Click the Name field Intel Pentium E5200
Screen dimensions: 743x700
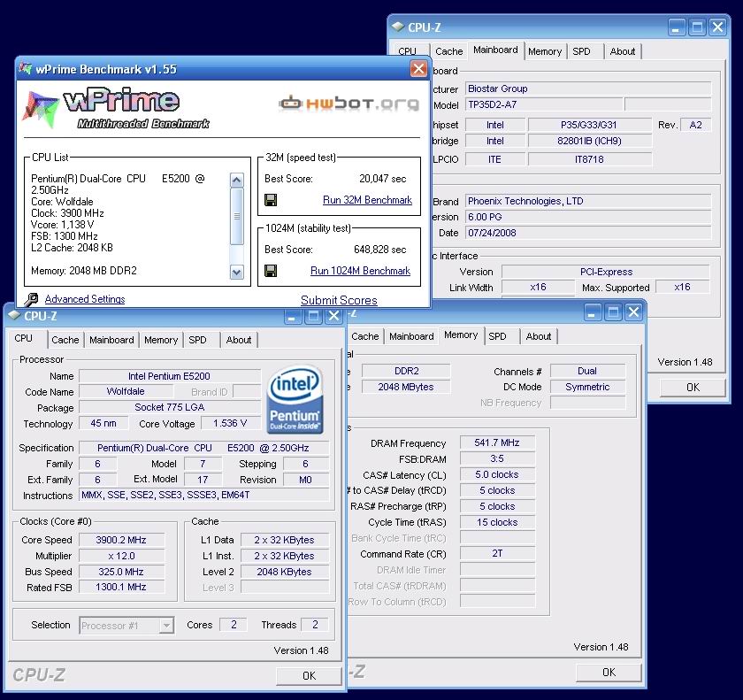(170, 376)
